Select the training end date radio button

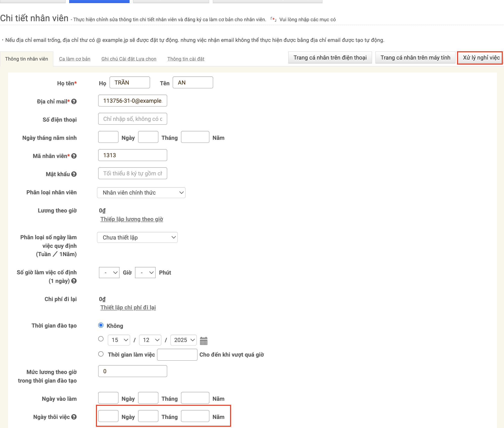[101, 339]
